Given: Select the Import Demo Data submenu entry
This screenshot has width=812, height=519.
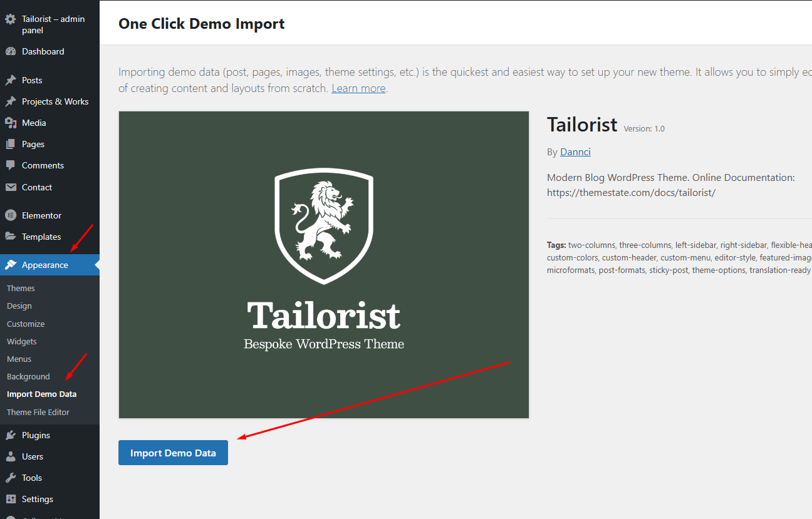Looking at the screenshot, I should (x=41, y=394).
